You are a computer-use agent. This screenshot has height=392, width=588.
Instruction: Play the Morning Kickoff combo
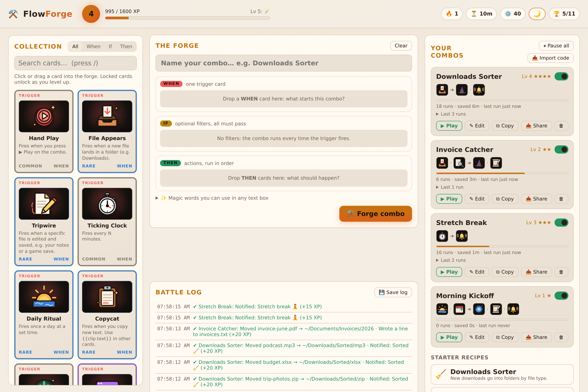(x=449, y=337)
